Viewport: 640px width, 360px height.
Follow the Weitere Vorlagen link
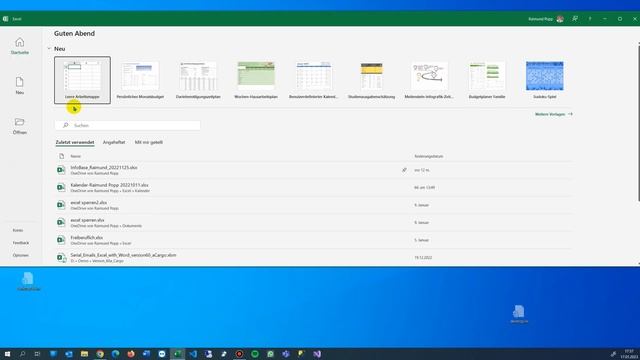pos(553,114)
